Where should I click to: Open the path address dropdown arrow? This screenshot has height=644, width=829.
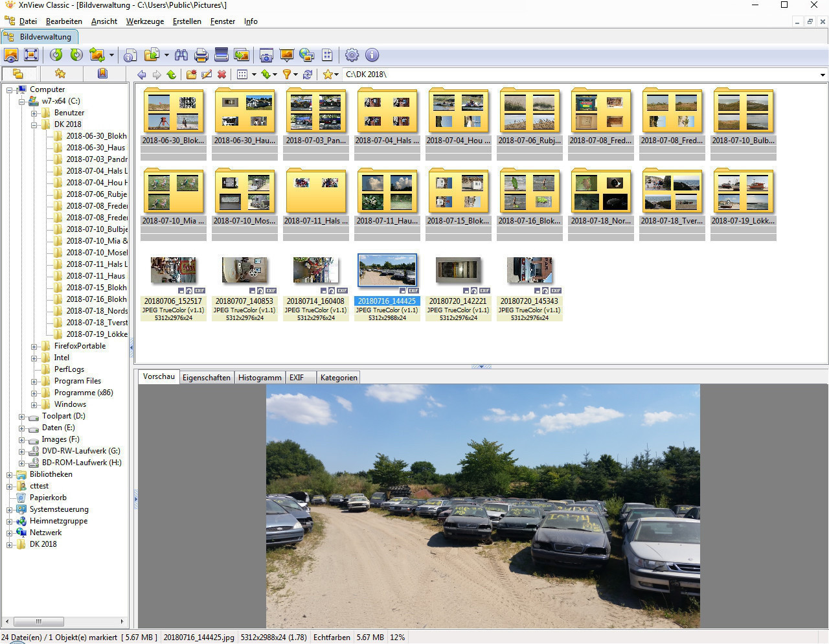823,75
